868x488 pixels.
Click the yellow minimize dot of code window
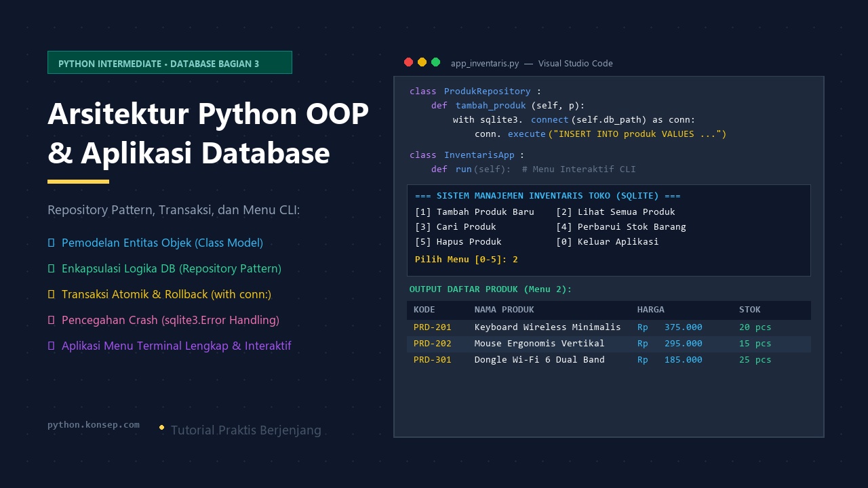[422, 62]
